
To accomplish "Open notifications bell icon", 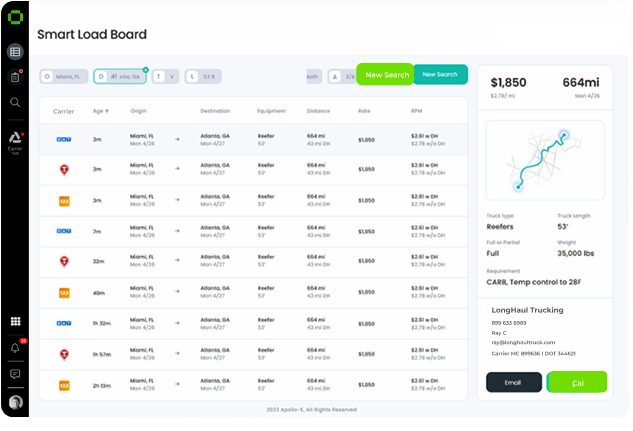I will tap(15, 347).
